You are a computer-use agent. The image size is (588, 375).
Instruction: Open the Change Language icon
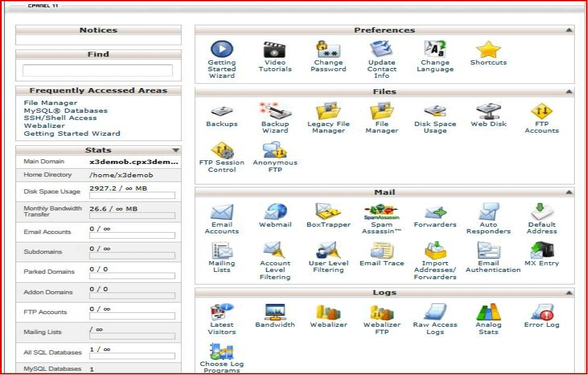click(x=435, y=49)
